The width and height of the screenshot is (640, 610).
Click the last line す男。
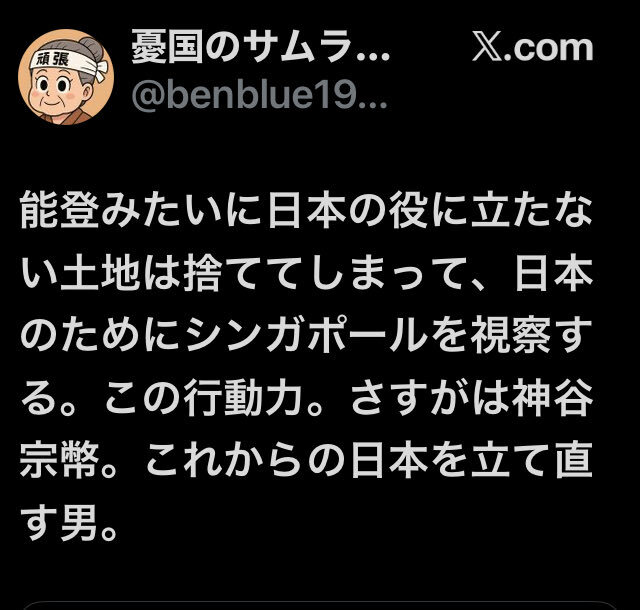(x=69, y=523)
